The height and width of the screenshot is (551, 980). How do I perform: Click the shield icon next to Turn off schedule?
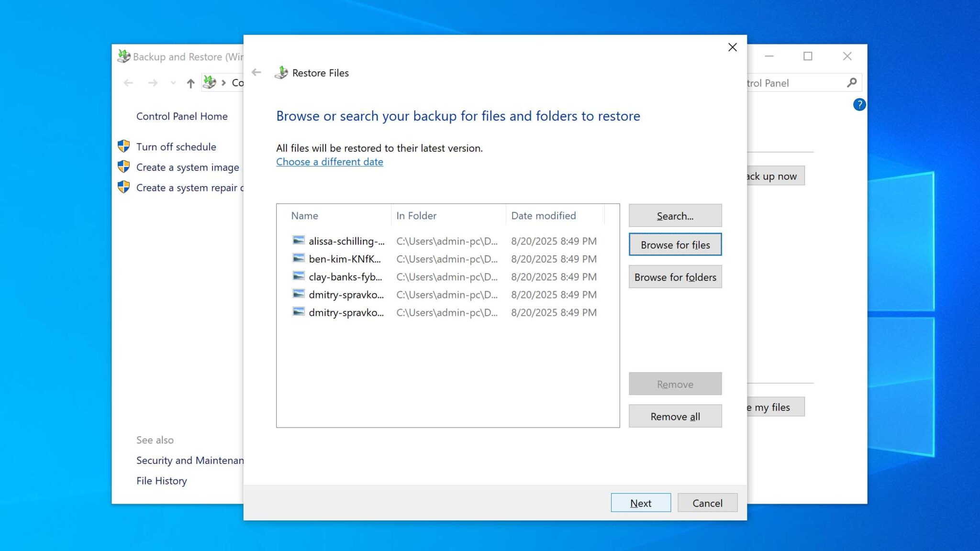point(124,146)
